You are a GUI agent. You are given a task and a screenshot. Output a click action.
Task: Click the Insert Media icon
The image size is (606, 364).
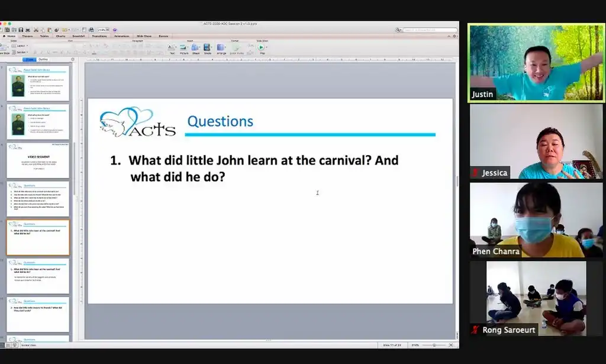click(x=207, y=47)
